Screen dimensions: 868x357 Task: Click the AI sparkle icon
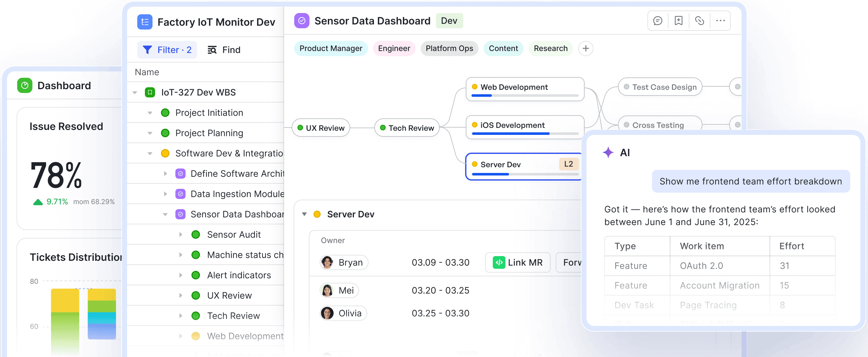tap(608, 152)
